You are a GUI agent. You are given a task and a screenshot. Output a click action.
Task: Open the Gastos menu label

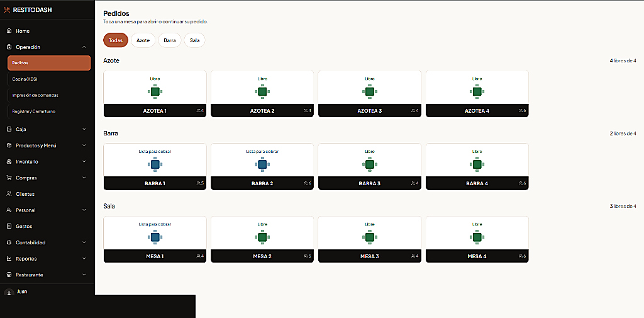click(x=24, y=226)
